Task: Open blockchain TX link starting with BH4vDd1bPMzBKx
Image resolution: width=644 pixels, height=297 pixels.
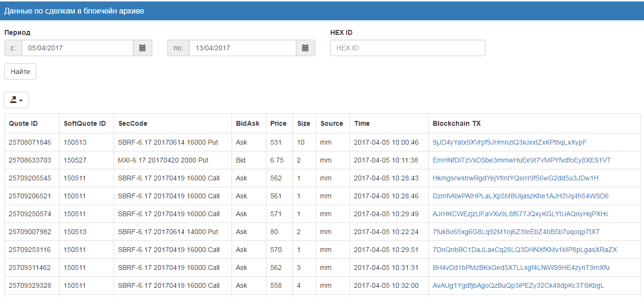Action: coord(521,267)
